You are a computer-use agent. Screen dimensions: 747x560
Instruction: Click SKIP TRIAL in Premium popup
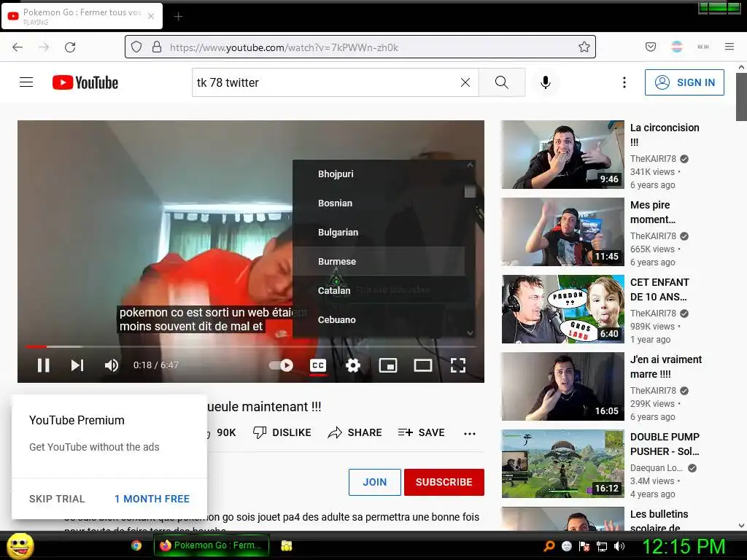coord(57,499)
